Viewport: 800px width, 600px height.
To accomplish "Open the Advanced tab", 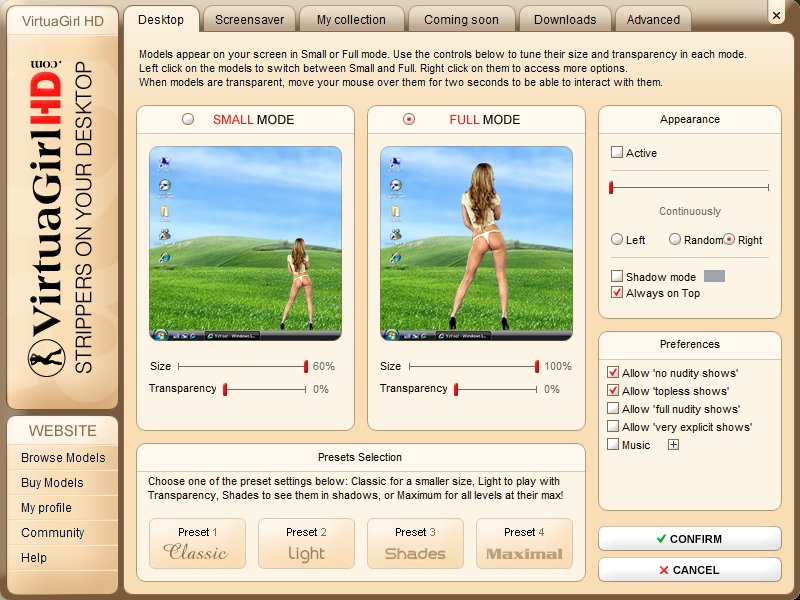I will 653,20.
